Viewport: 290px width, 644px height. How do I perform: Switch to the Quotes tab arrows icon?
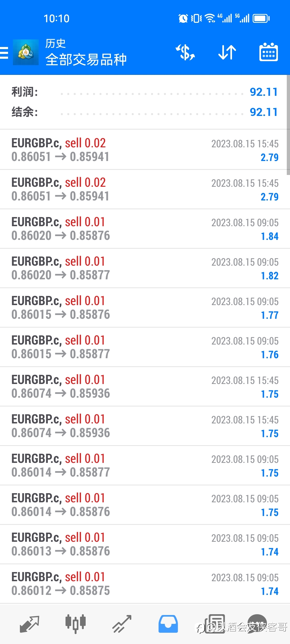tap(30, 624)
